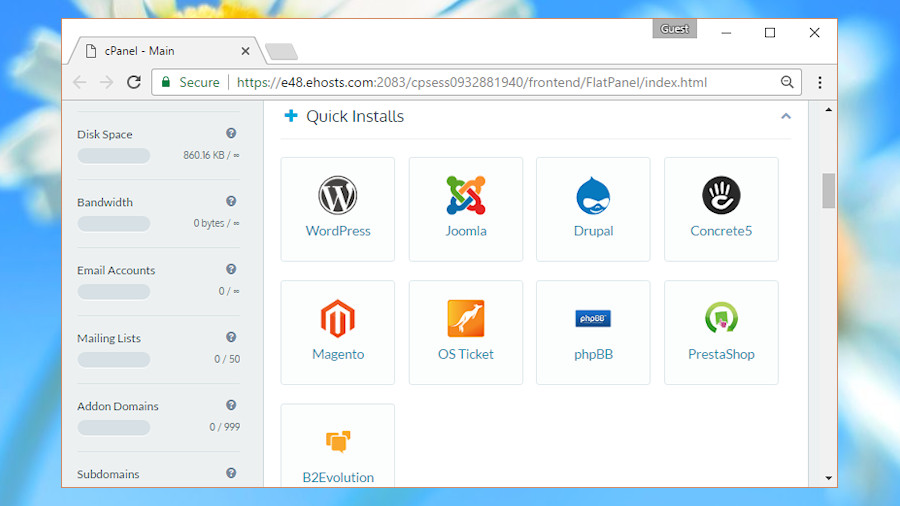Show help for Subdomains
Viewport: 900px width, 506px height.
231,473
